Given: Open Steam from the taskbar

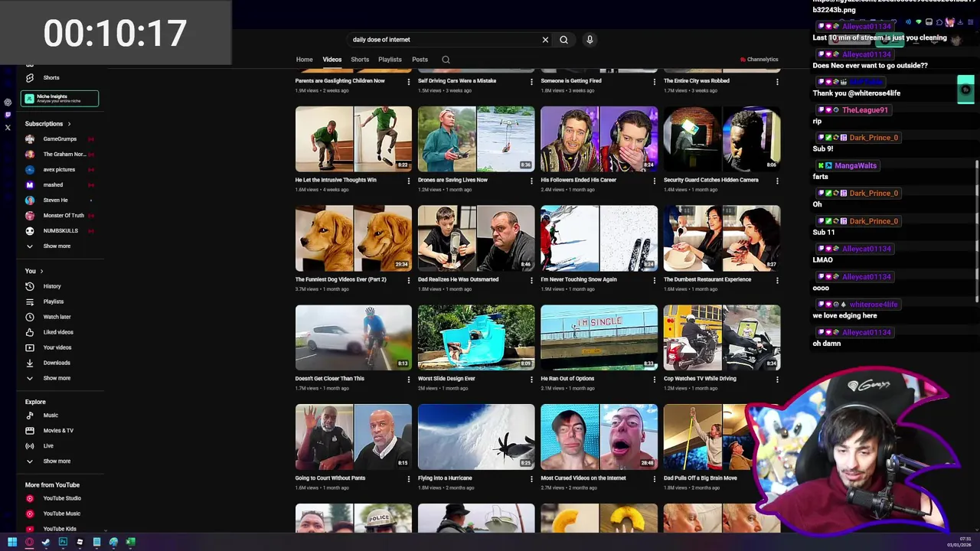Looking at the screenshot, I should pos(46,542).
